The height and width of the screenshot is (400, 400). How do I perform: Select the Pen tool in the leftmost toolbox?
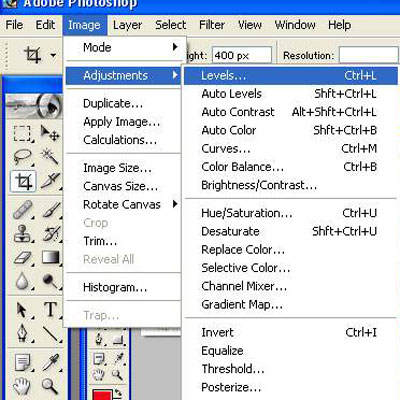point(23,333)
